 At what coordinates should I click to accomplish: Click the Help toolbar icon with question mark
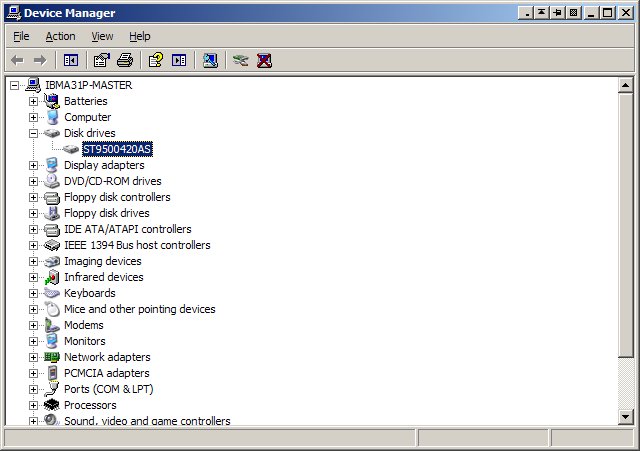pyautogui.click(x=156, y=60)
